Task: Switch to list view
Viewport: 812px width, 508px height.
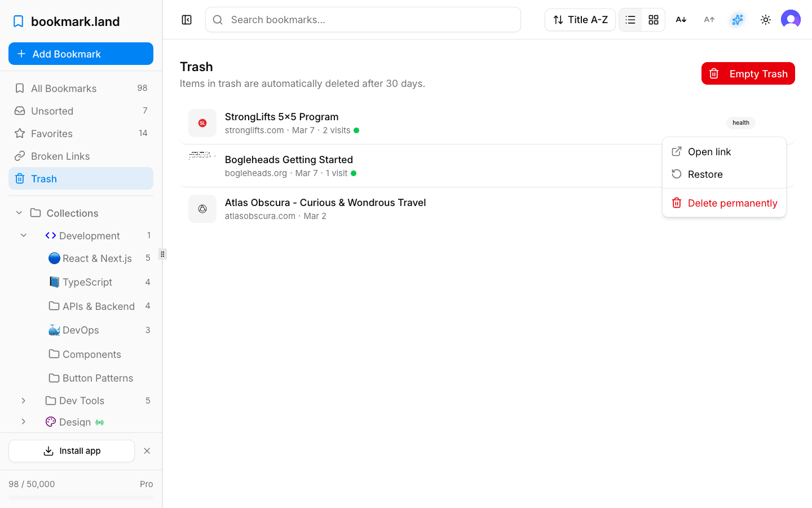Action: (630, 20)
